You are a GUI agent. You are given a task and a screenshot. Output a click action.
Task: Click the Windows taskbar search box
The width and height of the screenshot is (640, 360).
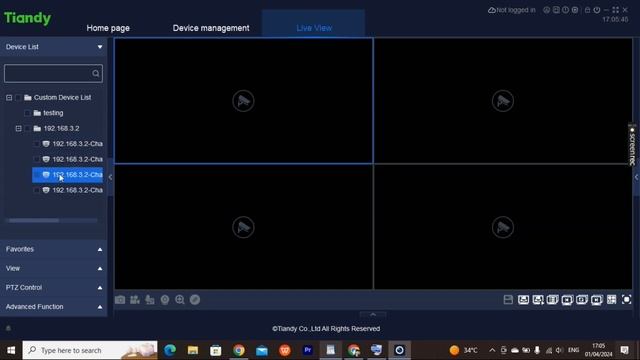click(x=90, y=350)
